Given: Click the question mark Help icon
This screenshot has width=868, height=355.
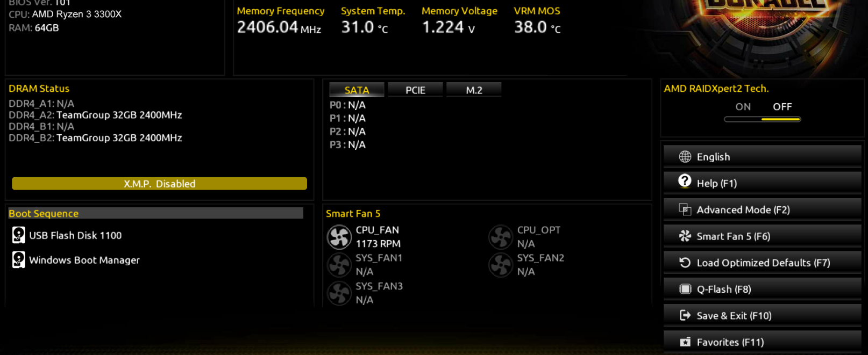Looking at the screenshot, I should click(x=685, y=180).
